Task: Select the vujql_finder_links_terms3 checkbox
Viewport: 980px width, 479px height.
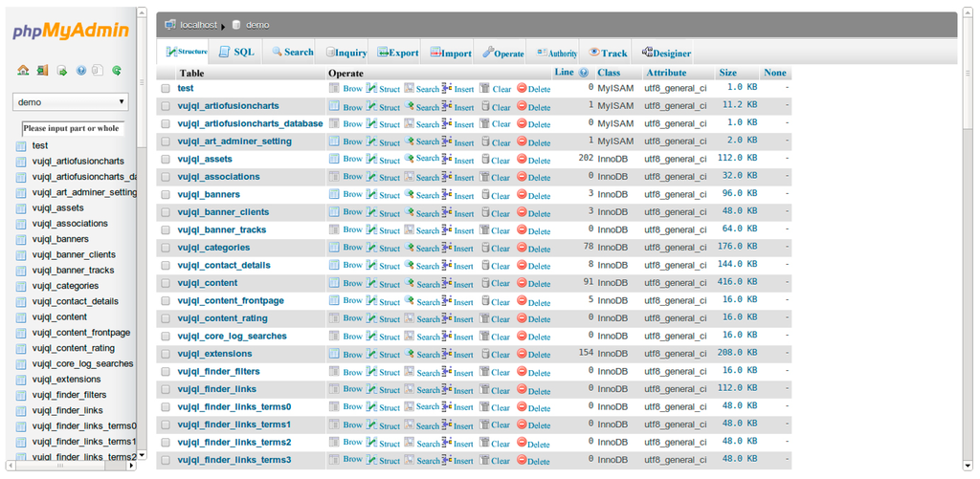Action: (166, 460)
